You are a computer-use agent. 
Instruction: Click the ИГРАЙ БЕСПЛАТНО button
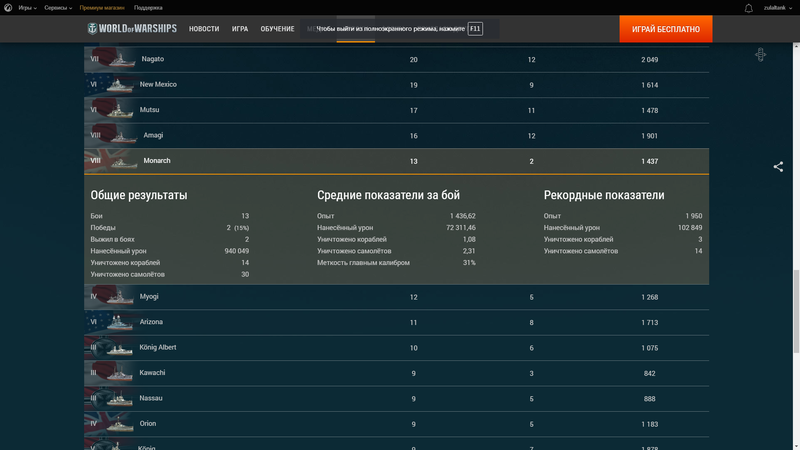tap(666, 29)
